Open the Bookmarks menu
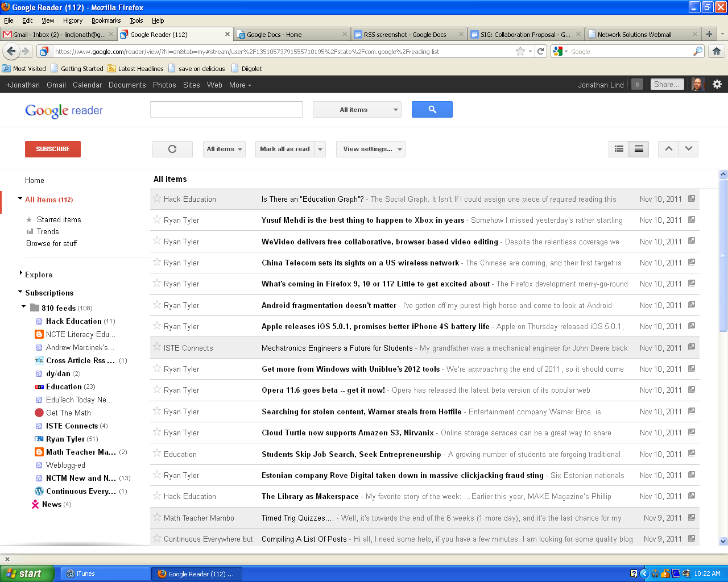 pos(106,20)
